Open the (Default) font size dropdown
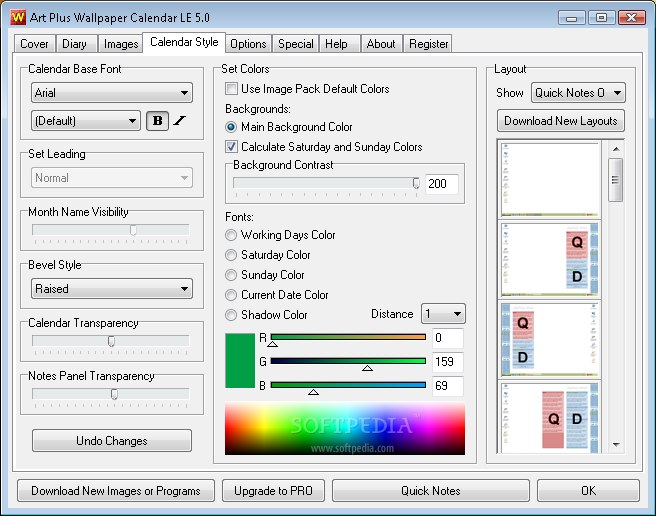The height and width of the screenshot is (516, 656). pos(86,121)
